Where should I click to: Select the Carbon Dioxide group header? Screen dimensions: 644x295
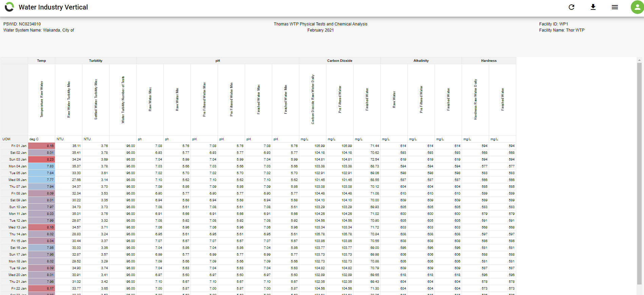340,61
